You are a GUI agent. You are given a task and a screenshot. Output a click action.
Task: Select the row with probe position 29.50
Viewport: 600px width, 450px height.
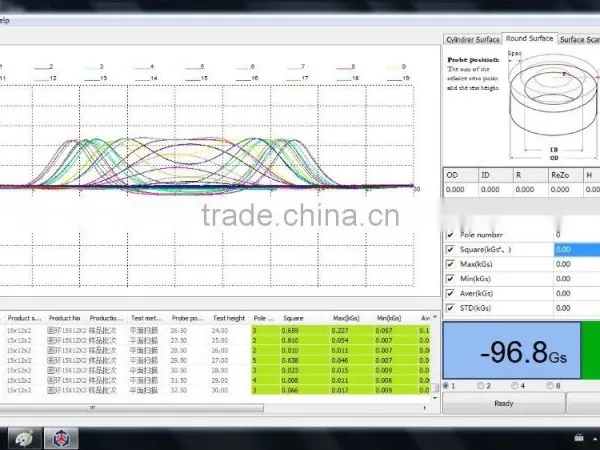(x=214, y=360)
